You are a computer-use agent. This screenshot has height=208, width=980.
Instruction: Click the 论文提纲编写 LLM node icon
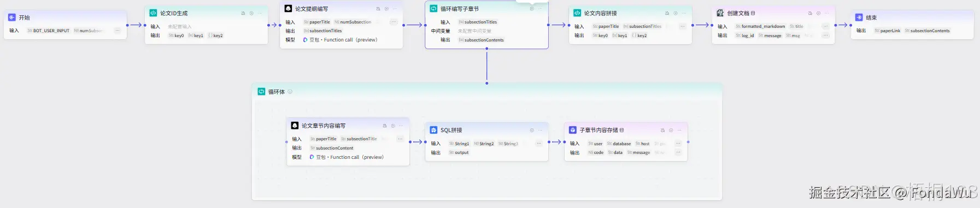pos(288,9)
